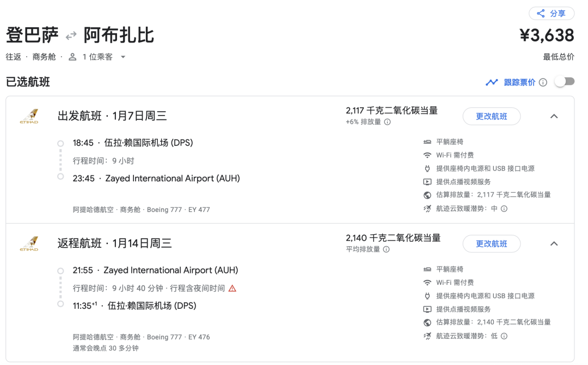This screenshot has width=588, height=365.
Task: Click departing flight power plug icon
Action: pos(427,168)
